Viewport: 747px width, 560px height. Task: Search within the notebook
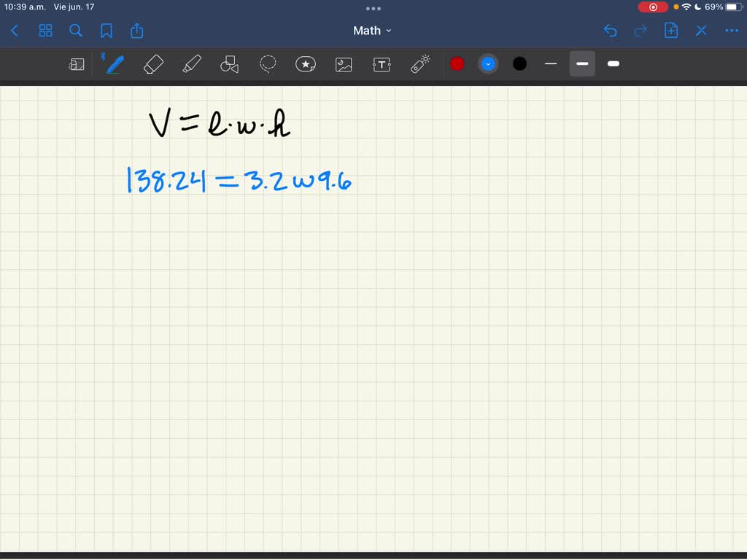(76, 31)
